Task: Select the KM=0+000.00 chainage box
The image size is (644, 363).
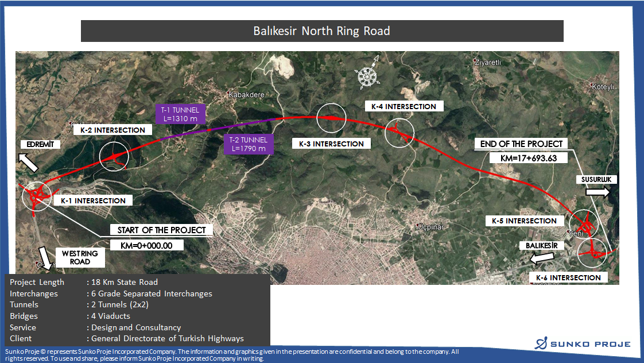Action: 146,245
